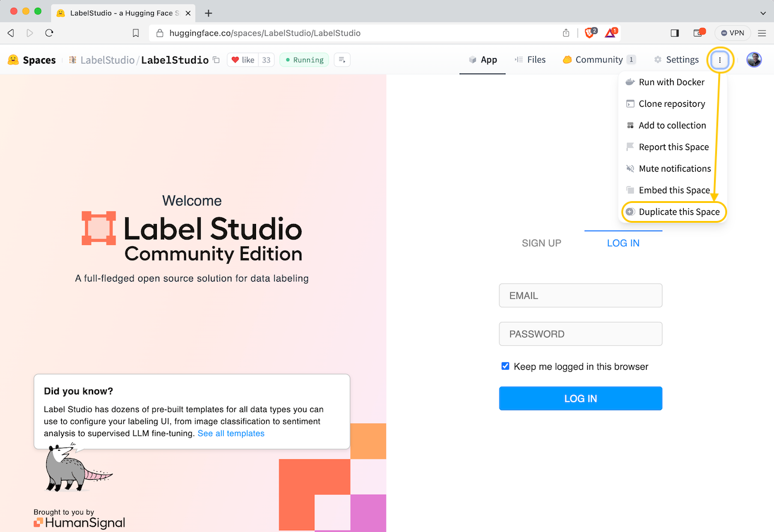774x532 pixels.
Task: Expand the tab list chevron
Action: 763,13
